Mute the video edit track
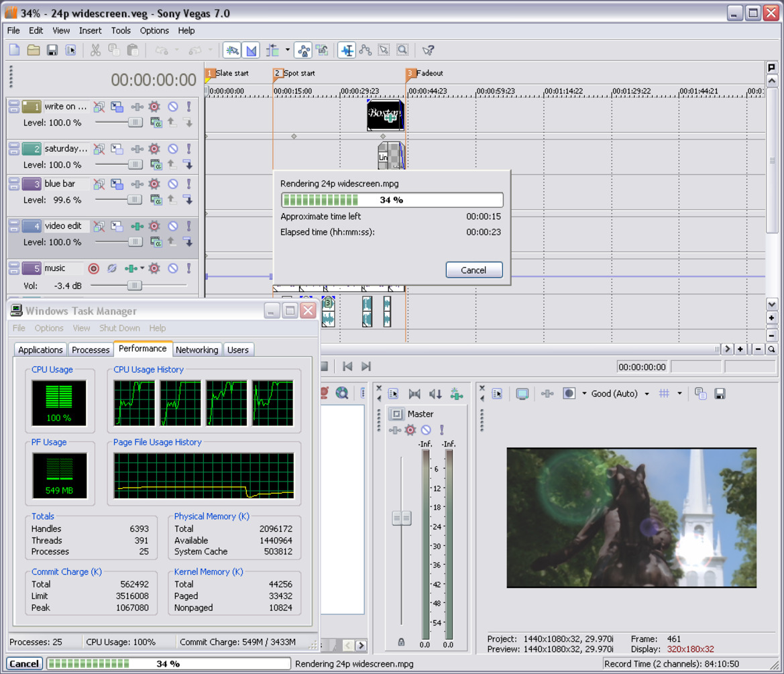 tap(172, 226)
